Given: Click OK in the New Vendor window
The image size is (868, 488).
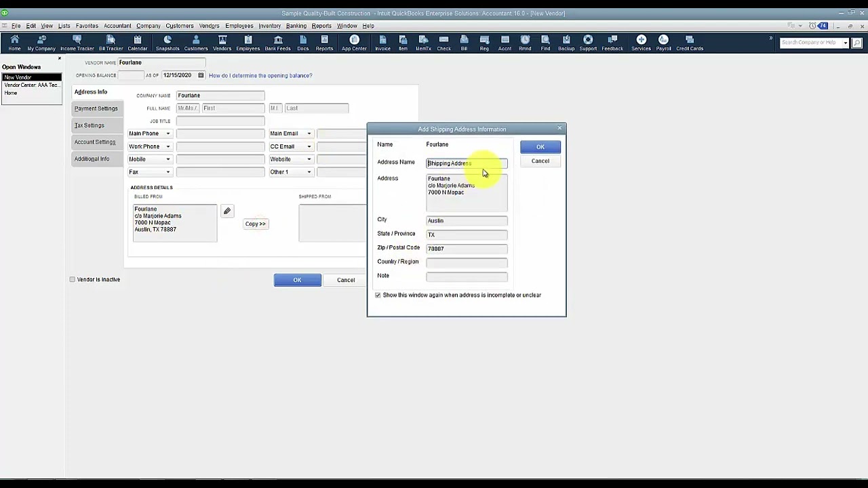Looking at the screenshot, I should point(297,280).
